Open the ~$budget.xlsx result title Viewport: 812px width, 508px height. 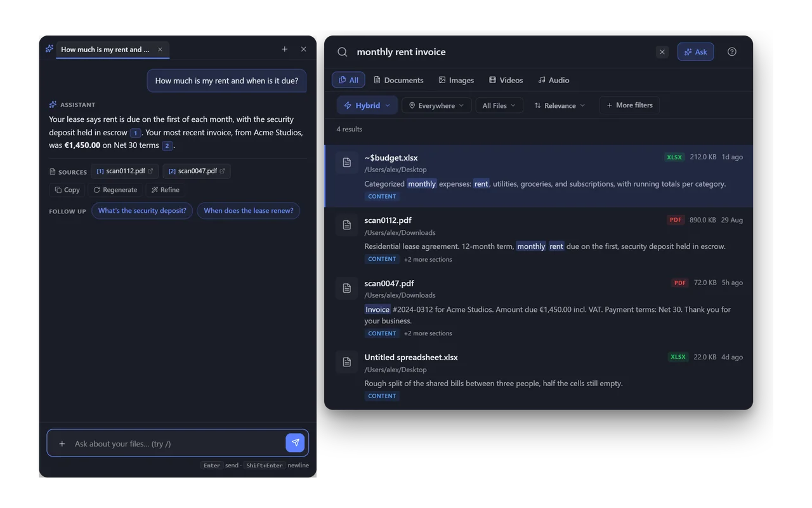click(x=391, y=157)
